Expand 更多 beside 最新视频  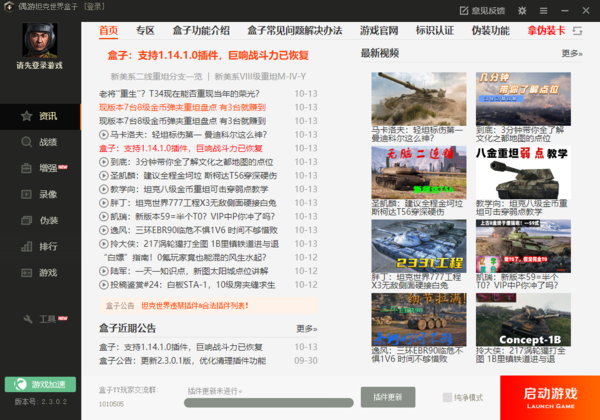(571, 53)
